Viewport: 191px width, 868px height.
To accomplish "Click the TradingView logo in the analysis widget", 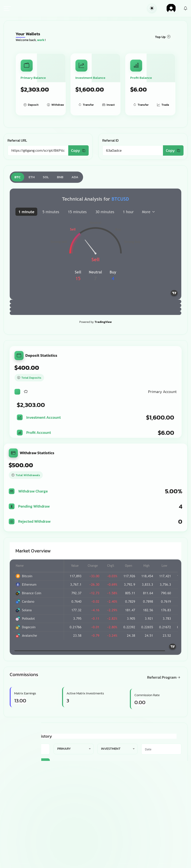I will tap(174, 293).
